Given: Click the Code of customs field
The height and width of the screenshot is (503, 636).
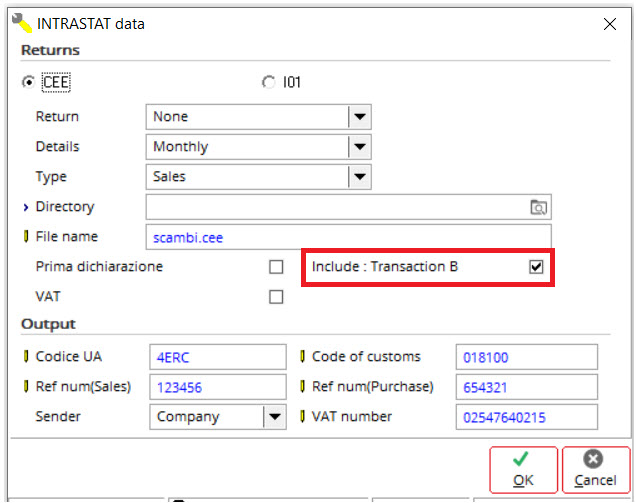Looking at the screenshot, I should pyautogui.click(x=526, y=357).
